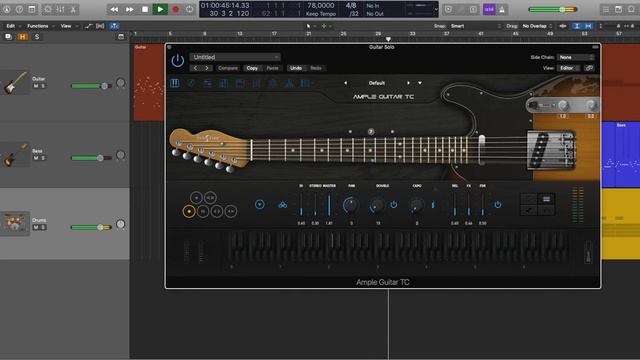Click the blue Catch playhead button
Screen dimensions: 640x360
tap(115, 26)
